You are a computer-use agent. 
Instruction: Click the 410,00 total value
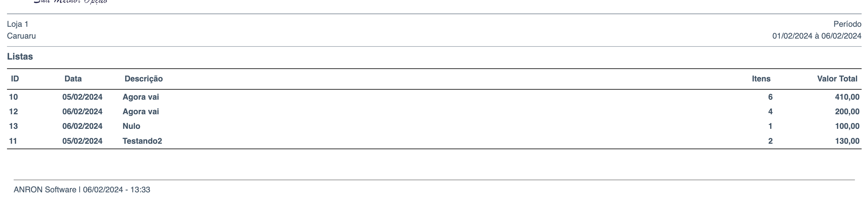(847, 97)
